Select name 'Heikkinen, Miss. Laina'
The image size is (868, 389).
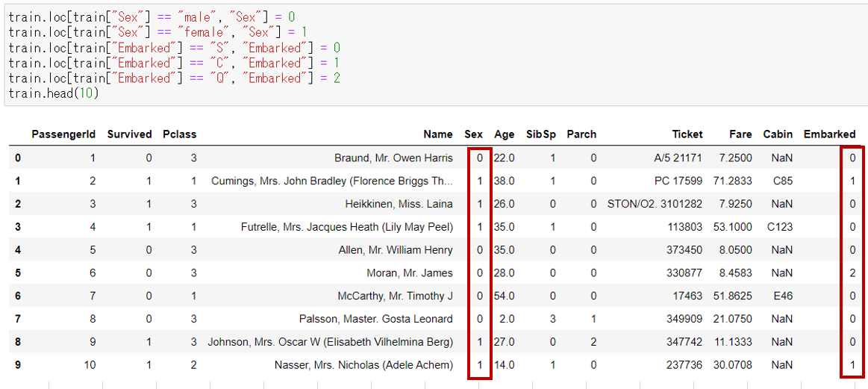coord(399,204)
